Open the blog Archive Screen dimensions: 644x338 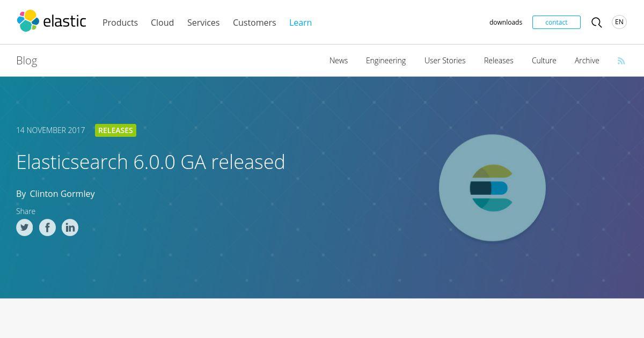(x=587, y=61)
